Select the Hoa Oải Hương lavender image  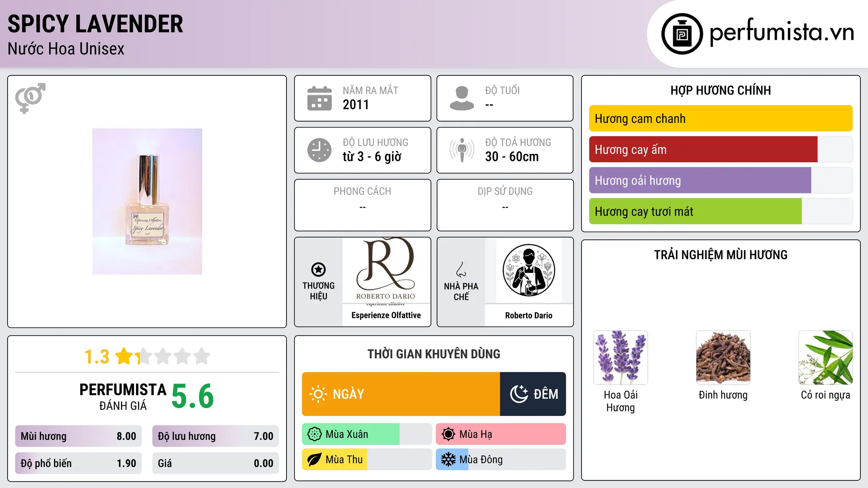click(620, 358)
